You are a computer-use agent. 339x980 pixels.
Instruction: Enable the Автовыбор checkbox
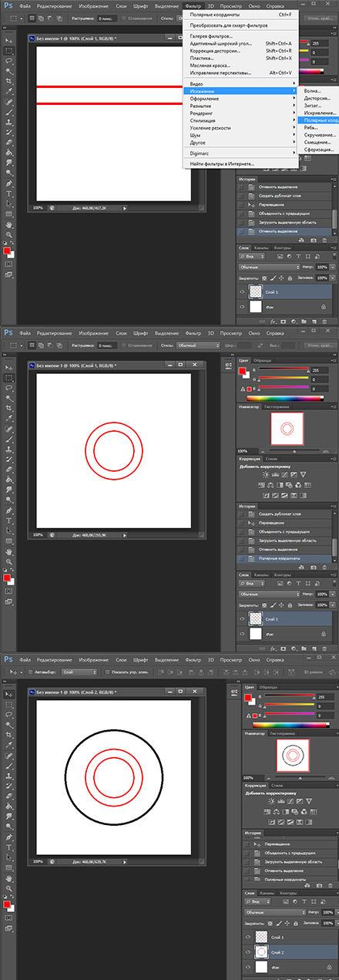(30, 672)
